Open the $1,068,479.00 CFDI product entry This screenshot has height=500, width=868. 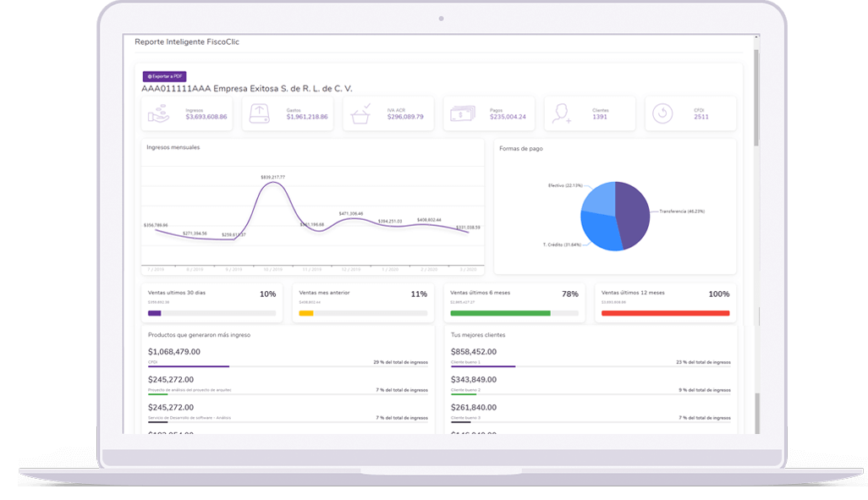(174, 352)
